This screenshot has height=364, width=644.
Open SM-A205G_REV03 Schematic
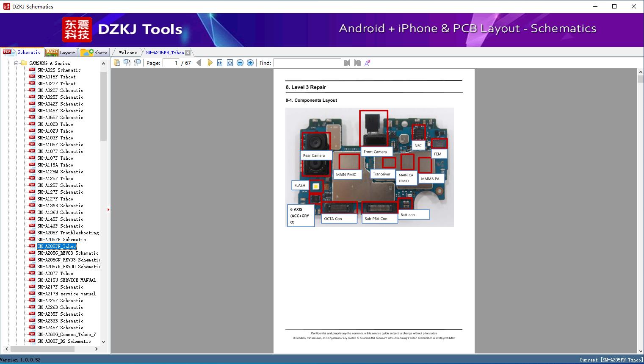(x=68, y=253)
